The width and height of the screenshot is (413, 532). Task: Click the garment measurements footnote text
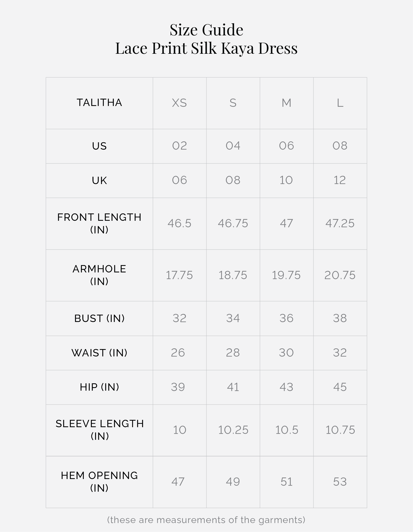pyautogui.click(x=206, y=520)
